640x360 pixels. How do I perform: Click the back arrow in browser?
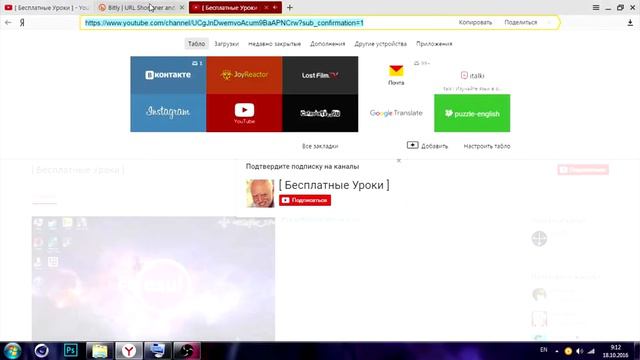(x=8, y=22)
